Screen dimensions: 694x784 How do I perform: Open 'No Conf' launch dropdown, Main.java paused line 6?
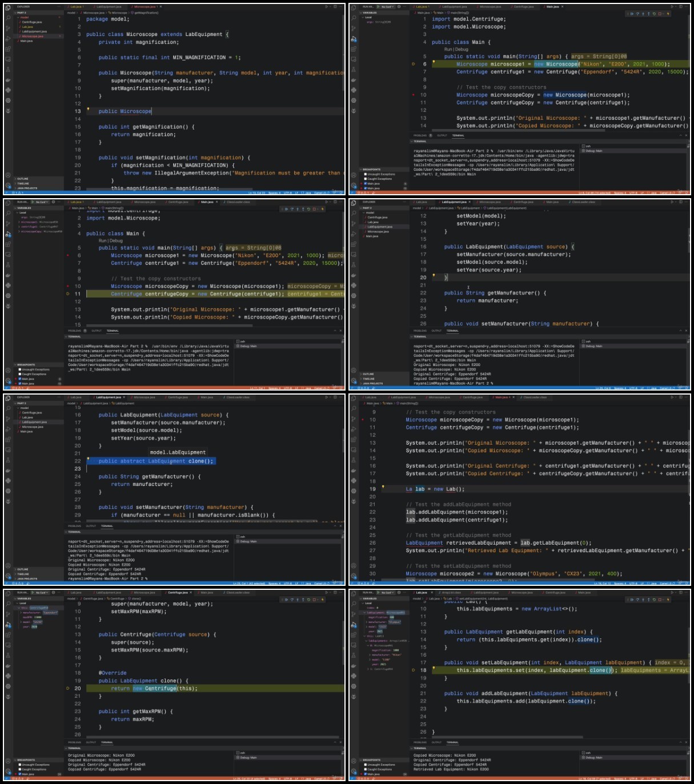[387, 6]
